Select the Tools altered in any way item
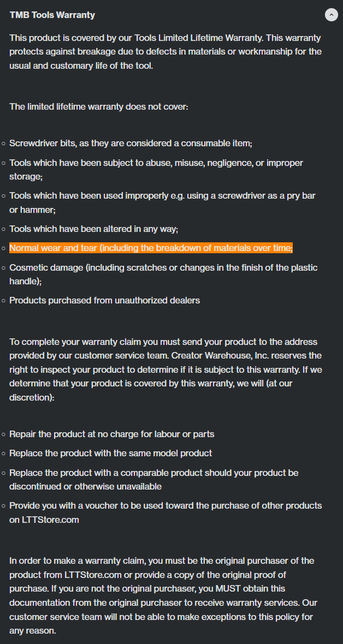Image resolution: width=343 pixels, height=644 pixels. [94, 229]
